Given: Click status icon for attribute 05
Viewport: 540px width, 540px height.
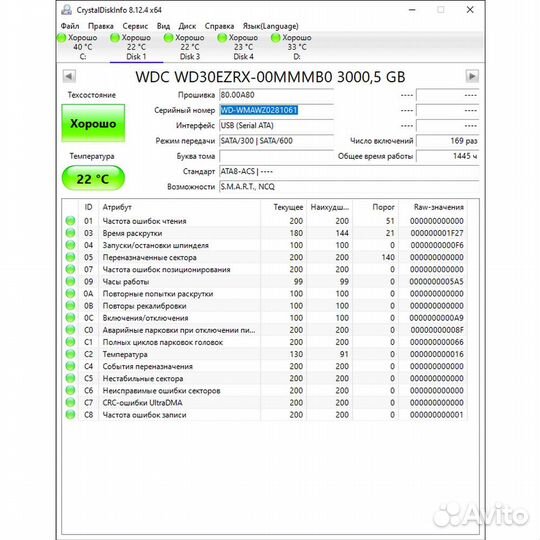Looking at the screenshot, I should (71, 257).
